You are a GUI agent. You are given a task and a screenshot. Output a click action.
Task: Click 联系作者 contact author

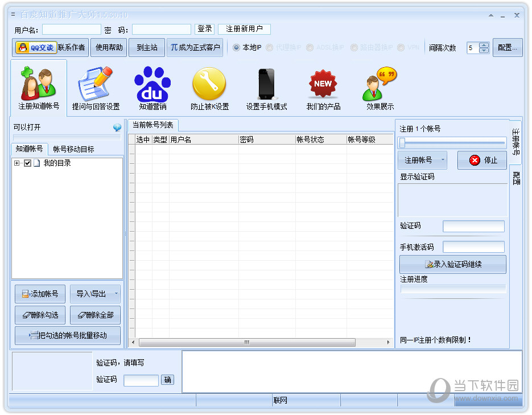tap(71, 47)
